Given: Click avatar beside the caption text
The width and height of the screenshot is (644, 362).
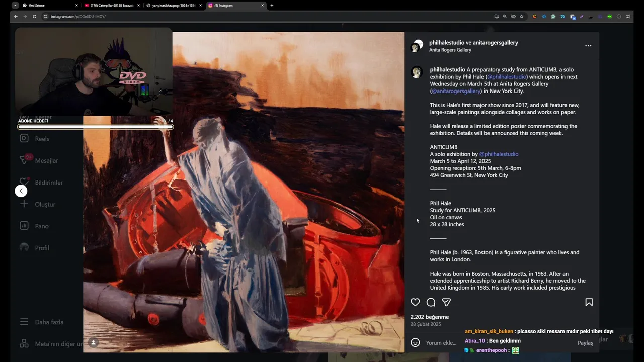Looking at the screenshot, I should (x=417, y=72).
